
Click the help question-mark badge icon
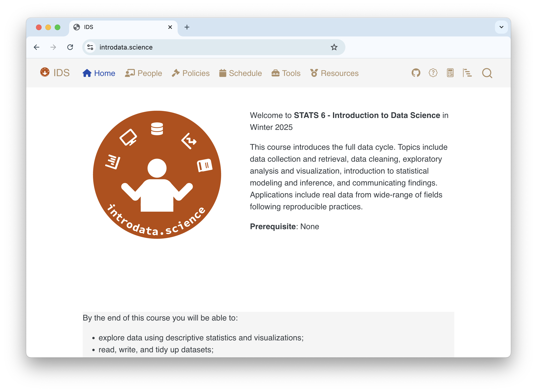433,73
